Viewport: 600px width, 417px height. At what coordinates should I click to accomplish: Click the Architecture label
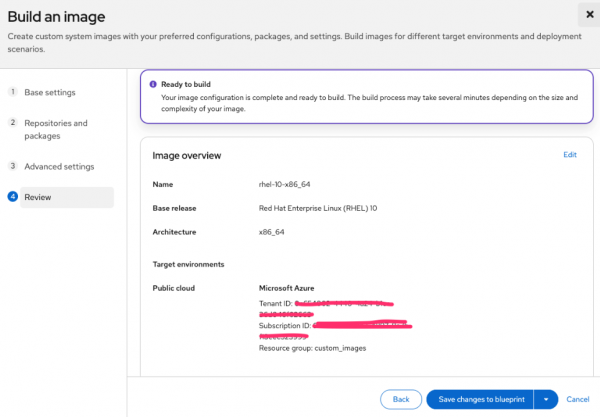click(174, 232)
